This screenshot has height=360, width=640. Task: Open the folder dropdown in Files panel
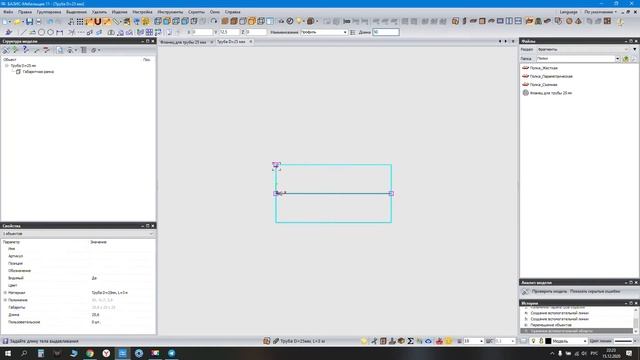point(617,59)
